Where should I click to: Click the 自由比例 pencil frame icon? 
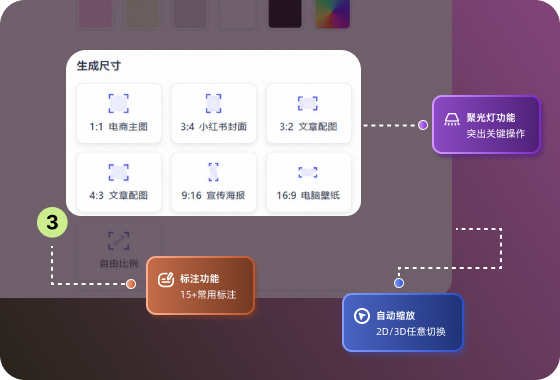click(119, 241)
